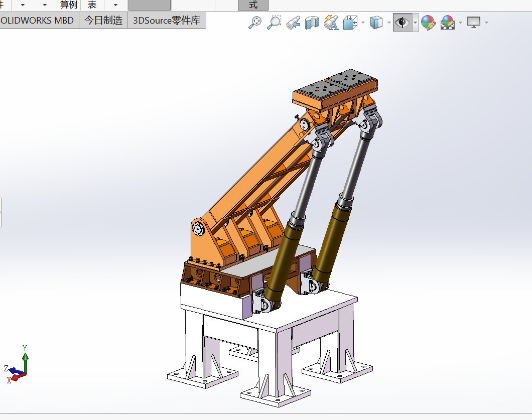Open the dropdown arrow just left of 算例
The height and width of the screenshot is (420, 532).
pos(45,5)
